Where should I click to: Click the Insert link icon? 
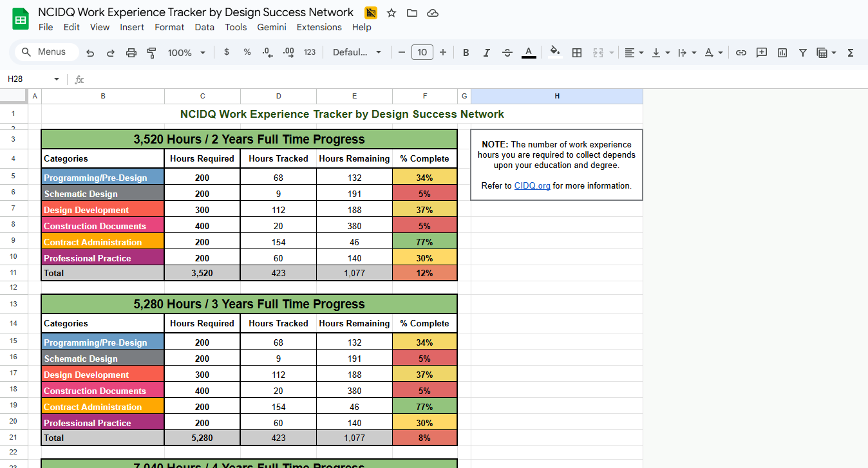[x=741, y=53]
